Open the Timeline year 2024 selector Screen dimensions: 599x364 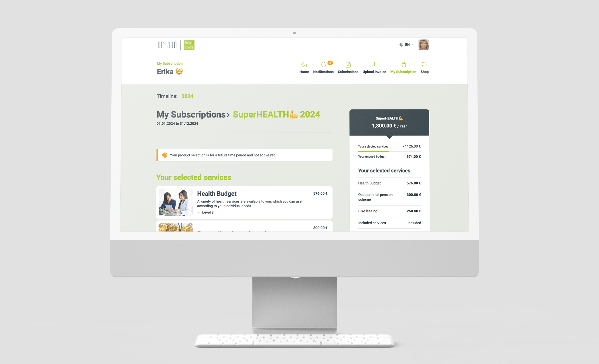click(x=187, y=96)
